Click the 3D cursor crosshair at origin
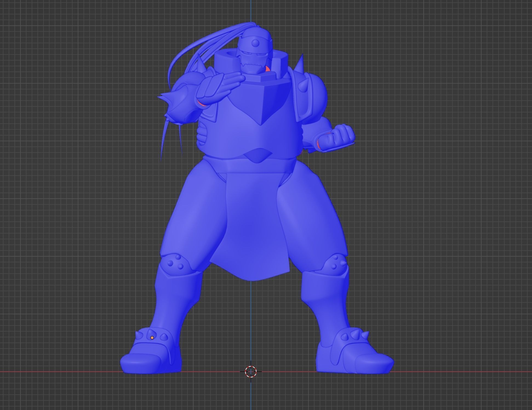The image size is (532, 410). (250, 372)
